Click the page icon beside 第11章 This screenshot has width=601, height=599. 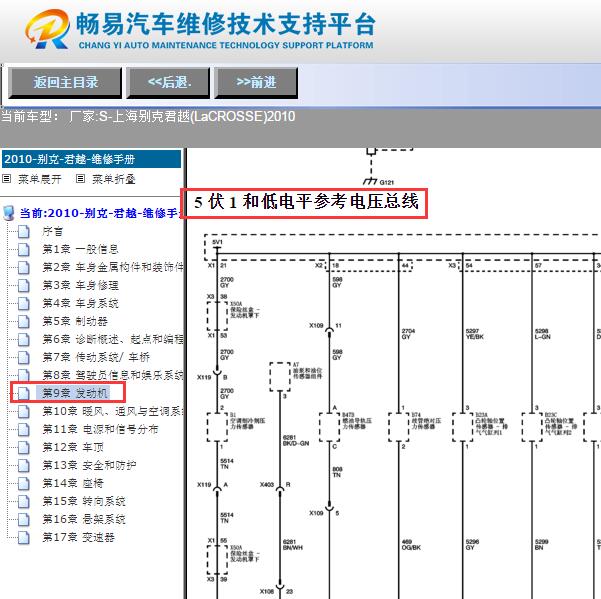(23, 429)
